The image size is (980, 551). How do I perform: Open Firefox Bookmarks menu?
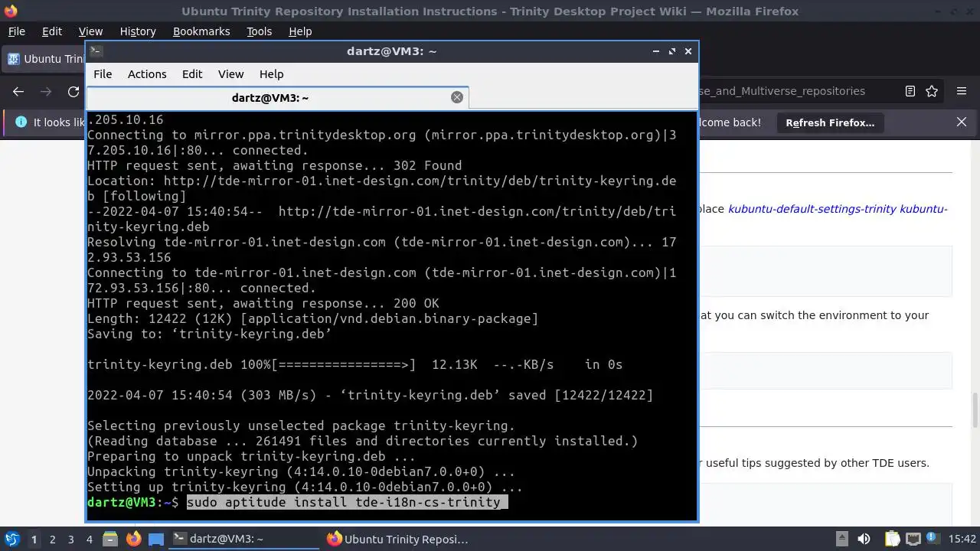coord(201,31)
